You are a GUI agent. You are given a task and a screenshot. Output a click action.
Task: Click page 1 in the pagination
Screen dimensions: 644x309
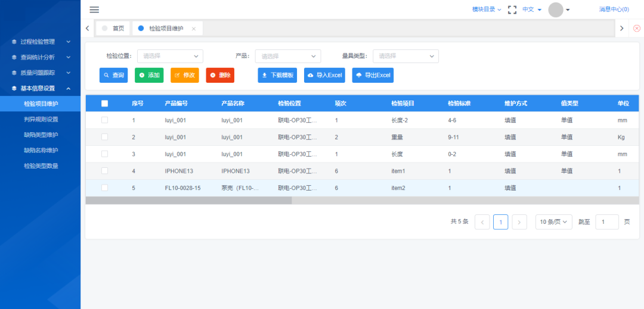pos(501,222)
